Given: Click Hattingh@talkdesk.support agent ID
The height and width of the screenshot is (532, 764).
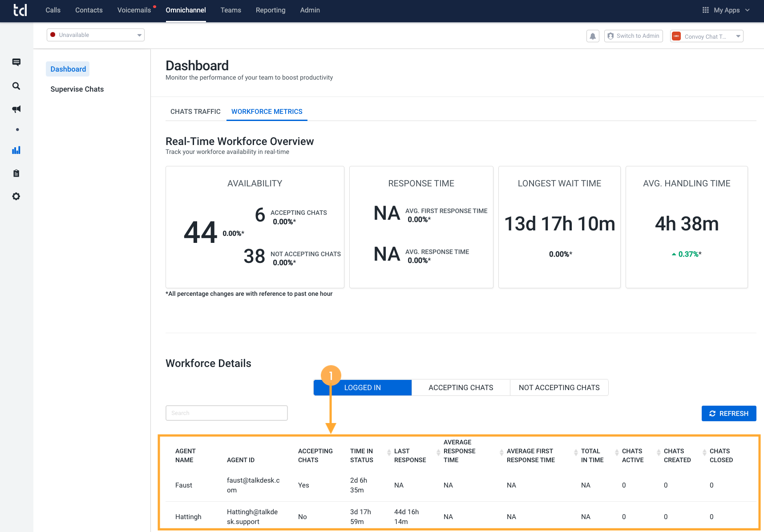Looking at the screenshot, I should 252,517.
